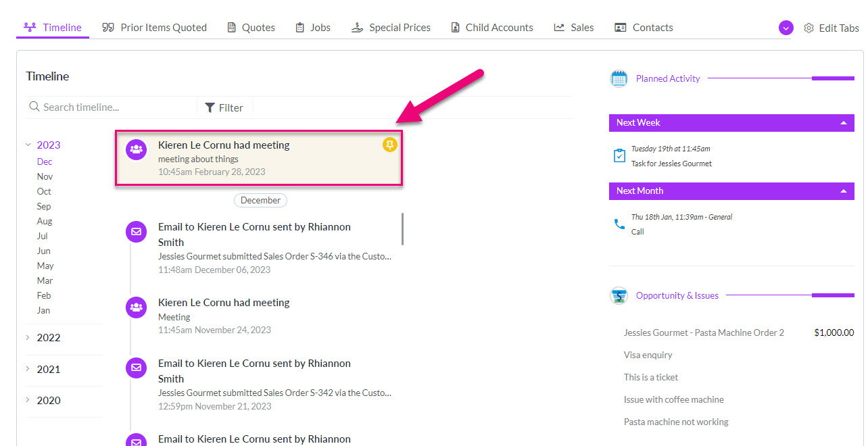The image size is (868, 446).
Task: Click the task icon beside Tuesday 19th entry
Action: pyautogui.click(x=619, y=154)
